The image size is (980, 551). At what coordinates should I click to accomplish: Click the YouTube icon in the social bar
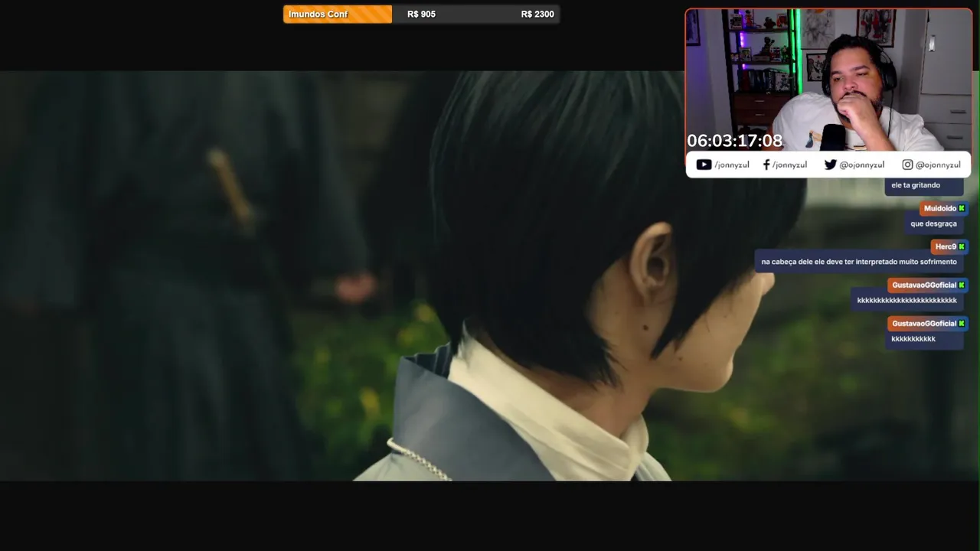click(x=704, y=165)
